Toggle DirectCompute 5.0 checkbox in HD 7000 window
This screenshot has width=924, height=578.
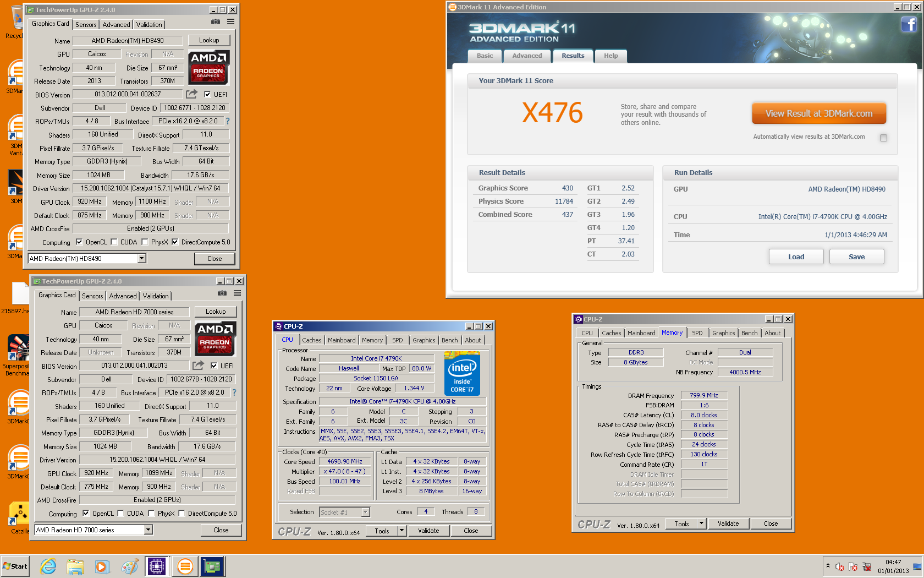(182, 513)
